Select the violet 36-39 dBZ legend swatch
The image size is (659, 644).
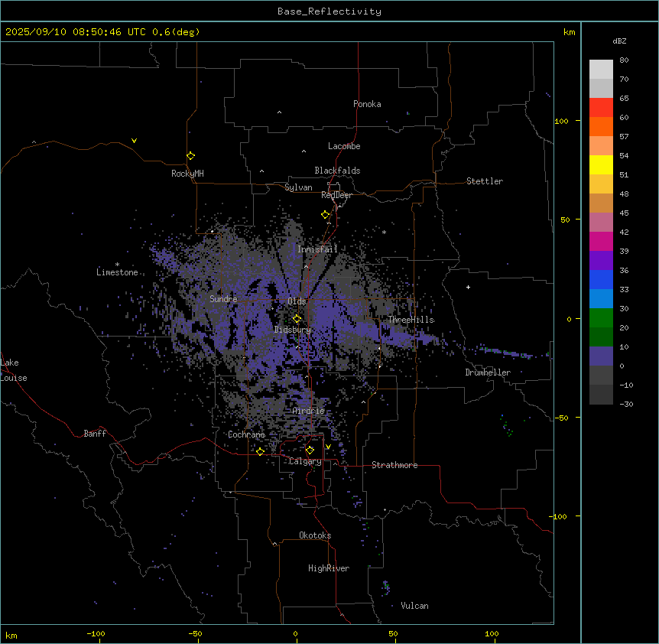(x=601, y=261)
